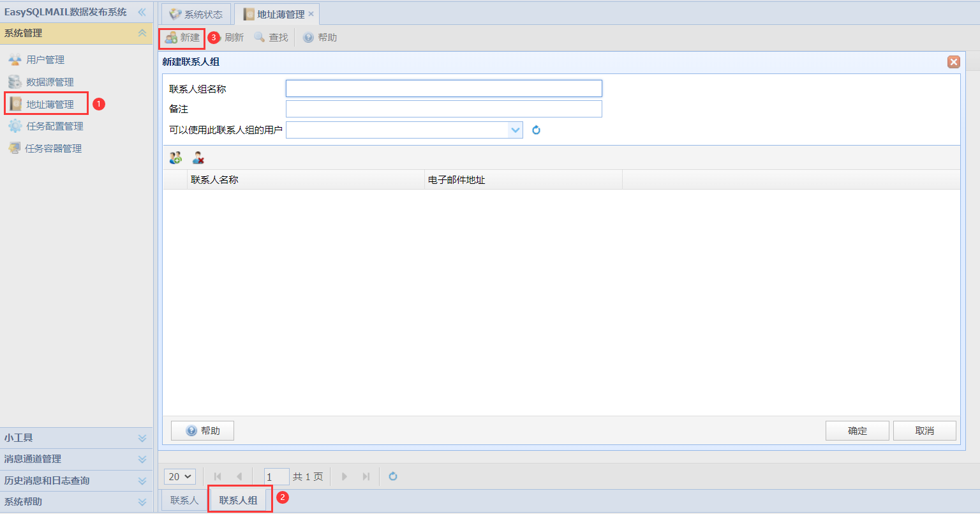Collapse the left sidebar with the double-arrow icon

point(142,12)
